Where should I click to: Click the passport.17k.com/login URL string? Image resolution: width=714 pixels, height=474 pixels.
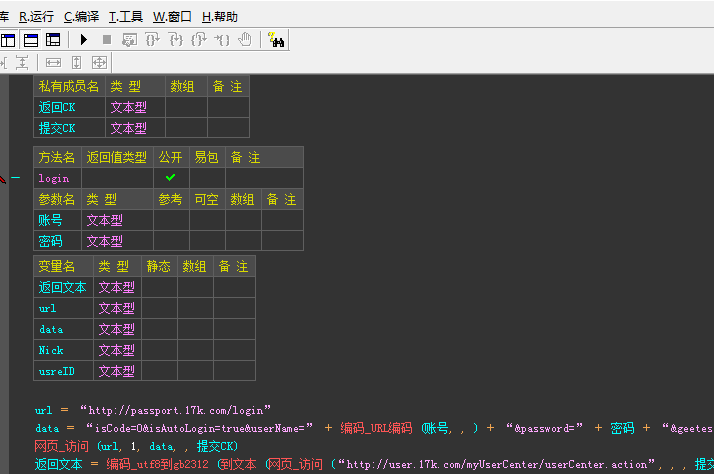point(175,410)
